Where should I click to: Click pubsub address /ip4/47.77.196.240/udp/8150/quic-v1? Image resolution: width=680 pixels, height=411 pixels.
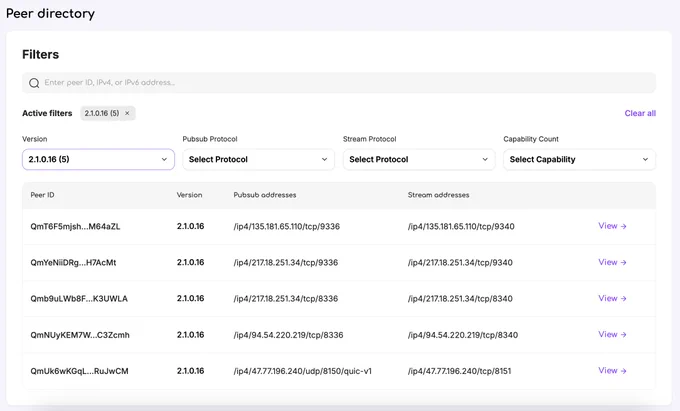tap(303, 371)
